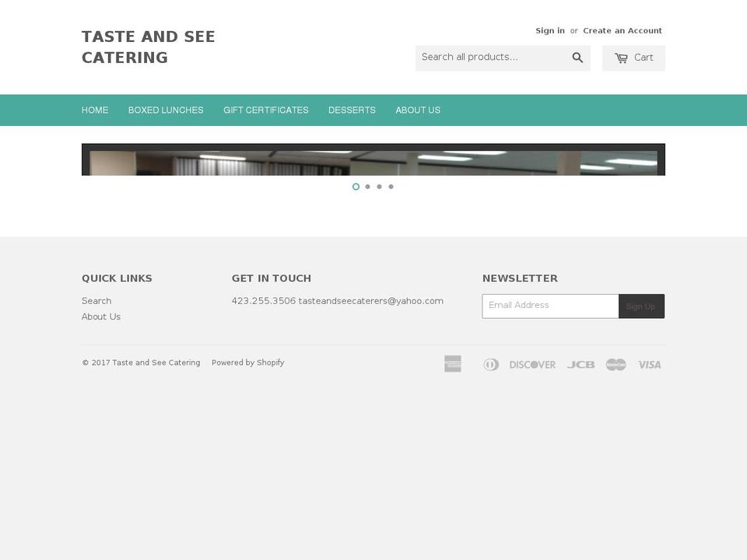Select the first slideshow dot

(356, 187)
